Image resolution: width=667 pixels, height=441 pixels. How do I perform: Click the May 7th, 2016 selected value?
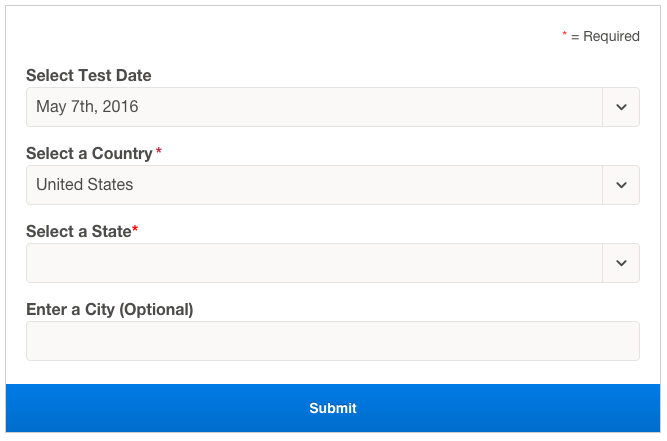[x=87, y=107]
